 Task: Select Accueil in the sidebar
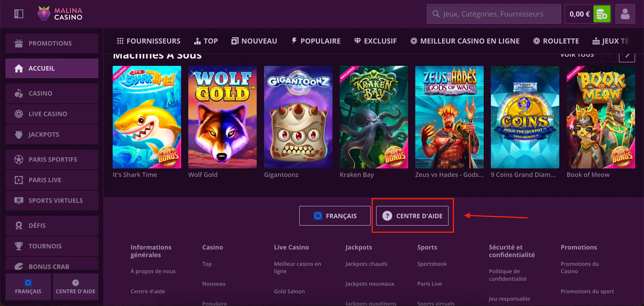point(52,68)
